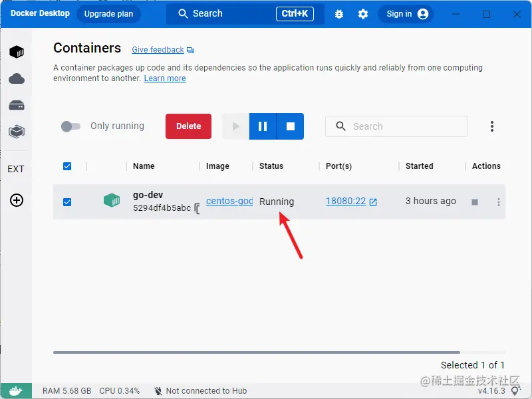Sort by the Port(s) column header

(338, 166)
